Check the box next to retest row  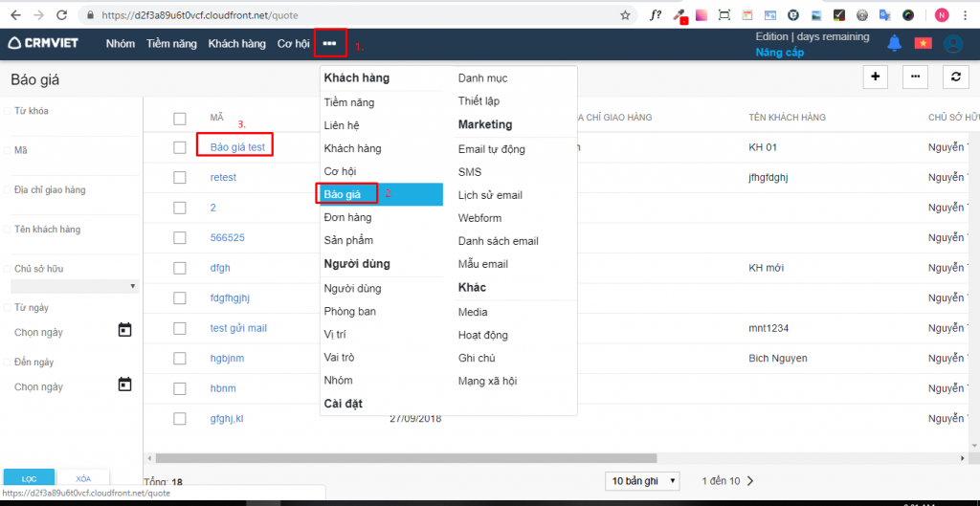(x=180, y=178)
